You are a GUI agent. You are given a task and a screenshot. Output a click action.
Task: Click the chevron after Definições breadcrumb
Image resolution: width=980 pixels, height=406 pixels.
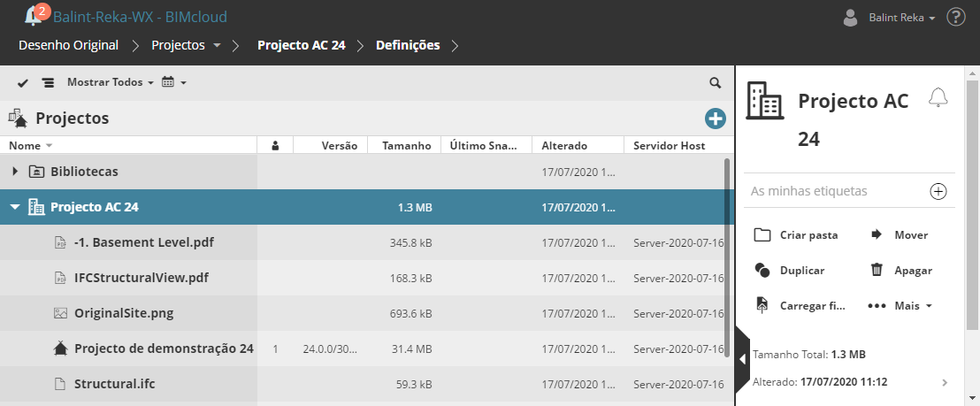455,46
